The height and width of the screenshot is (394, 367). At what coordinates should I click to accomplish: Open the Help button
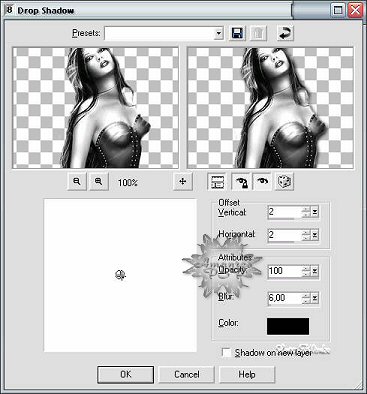pyautogui.click(x=247, y=374)
